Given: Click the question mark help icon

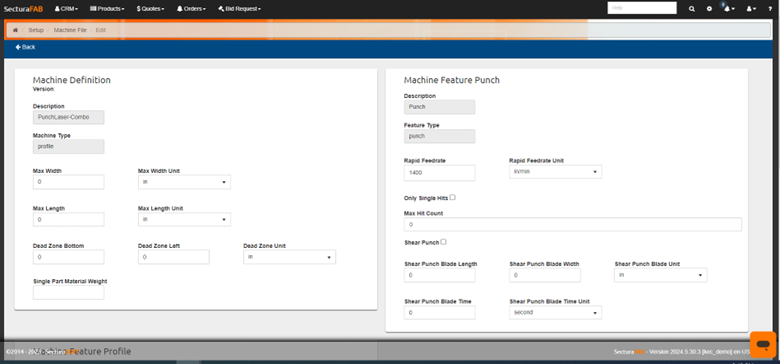Looking at the screenshot, I should click(770, 8).
